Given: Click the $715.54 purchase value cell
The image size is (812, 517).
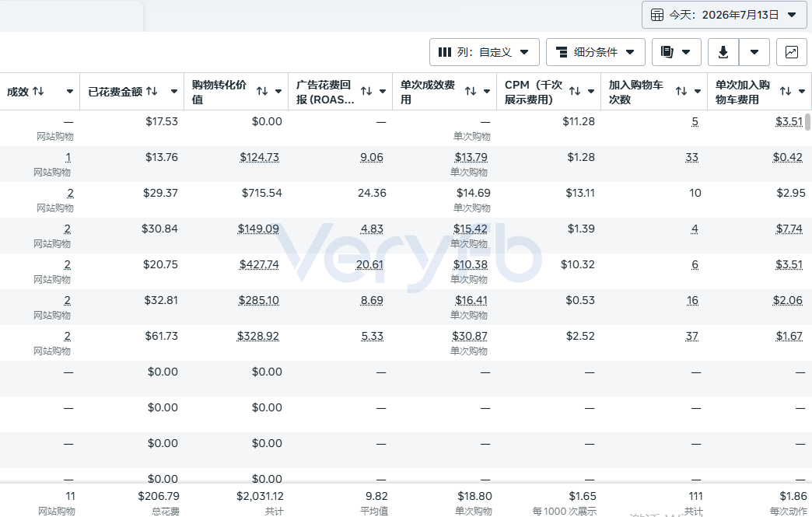Looking at the screenshot, I should 262,193.
